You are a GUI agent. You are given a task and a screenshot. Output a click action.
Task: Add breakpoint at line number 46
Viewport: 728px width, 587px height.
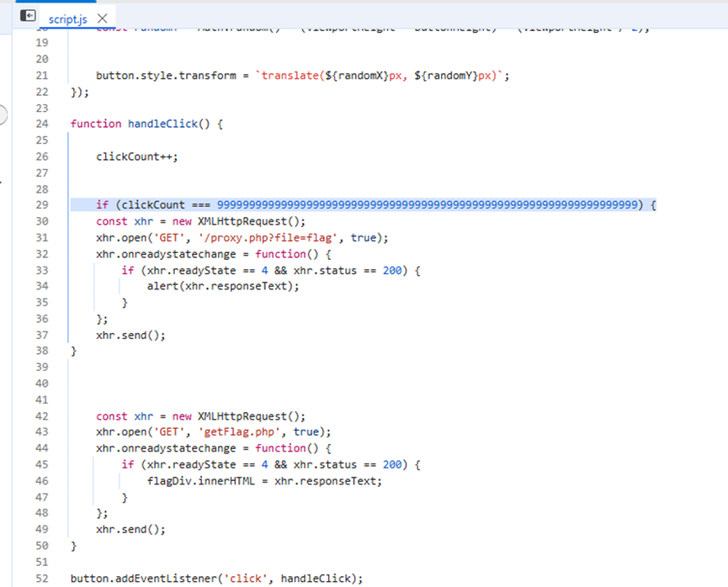42,481
